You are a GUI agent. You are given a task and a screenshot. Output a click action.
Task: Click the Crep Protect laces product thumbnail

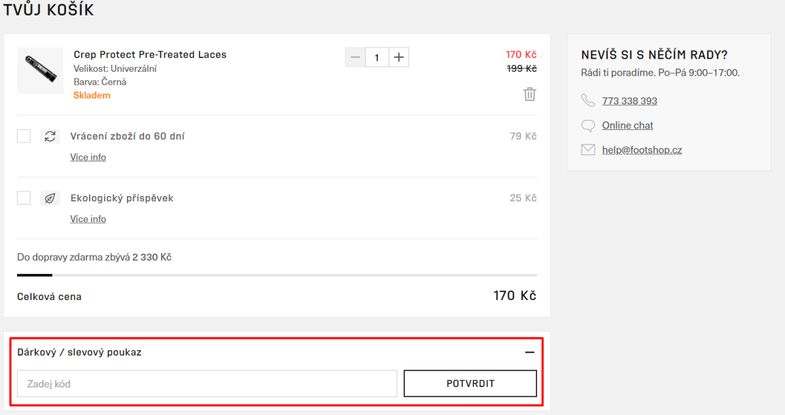pyautogui.click(x=40, y=71)
